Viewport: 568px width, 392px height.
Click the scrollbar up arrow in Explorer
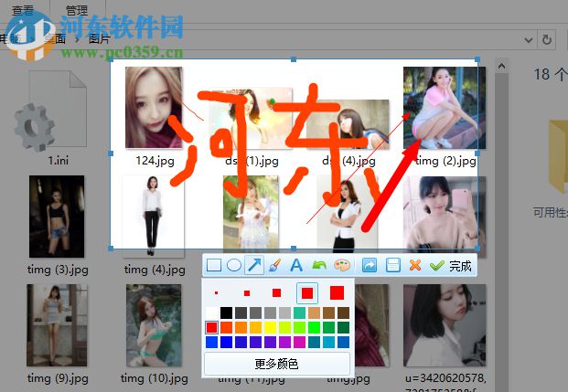point(502,66)
